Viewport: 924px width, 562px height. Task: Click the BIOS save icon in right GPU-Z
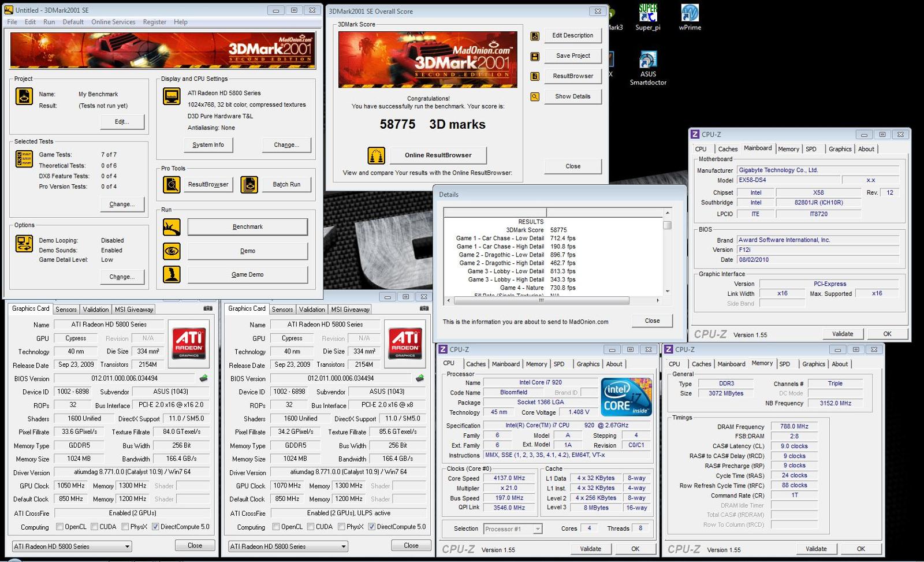click(419, 378)
